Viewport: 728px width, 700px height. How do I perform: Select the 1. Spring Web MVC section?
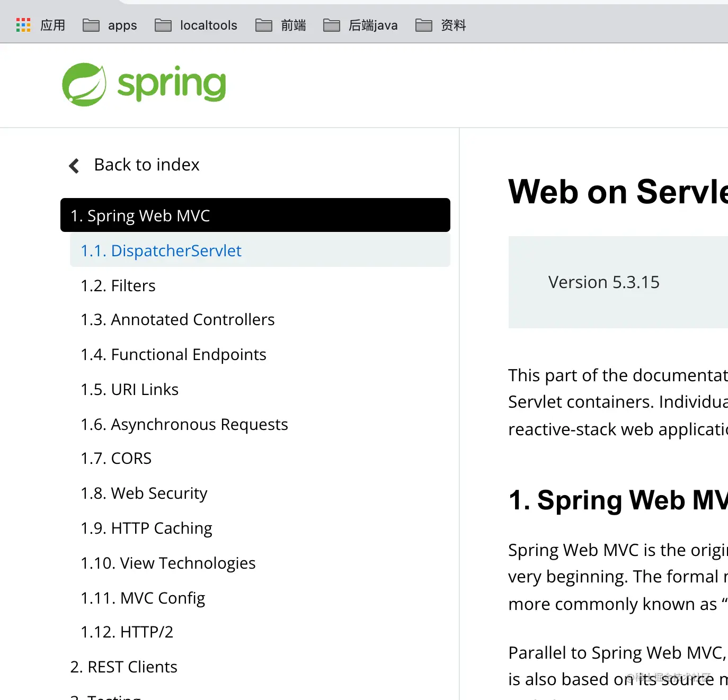click(x=255, y=215)
